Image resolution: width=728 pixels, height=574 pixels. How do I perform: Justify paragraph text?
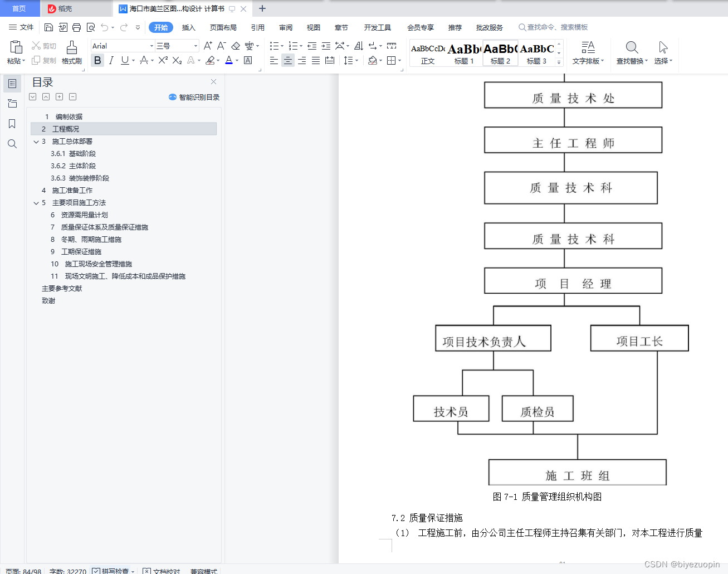(x=316, y=60)
